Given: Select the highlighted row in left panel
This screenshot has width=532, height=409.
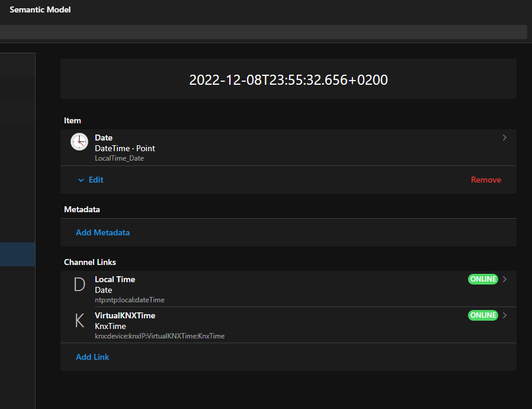Looking at the screenshot, I should [x=18, y=254].
